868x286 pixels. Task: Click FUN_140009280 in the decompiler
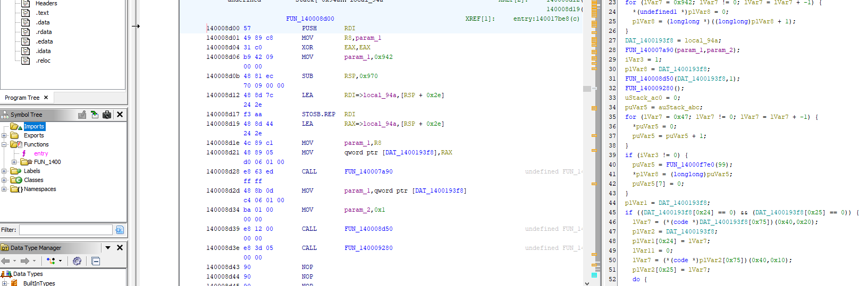(649, 88)
